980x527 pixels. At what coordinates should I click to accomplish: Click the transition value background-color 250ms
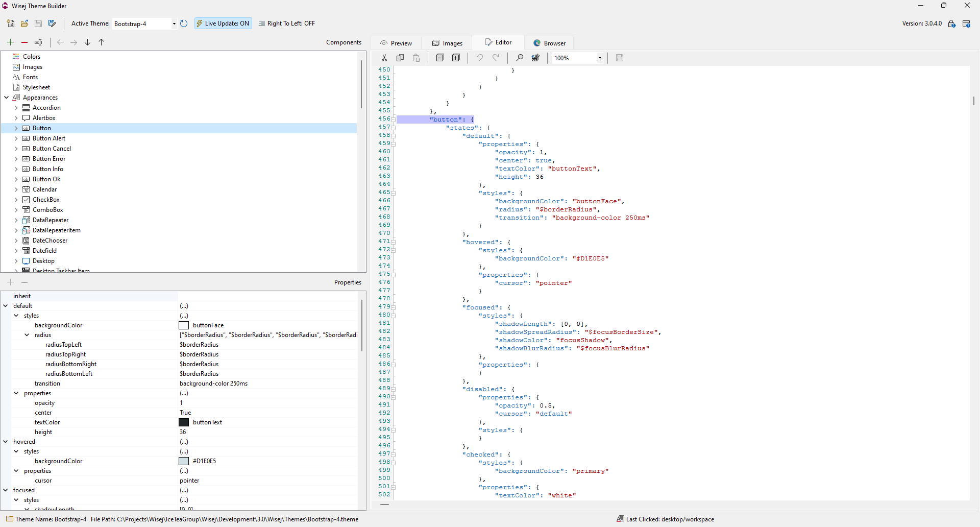pos(214,384)
